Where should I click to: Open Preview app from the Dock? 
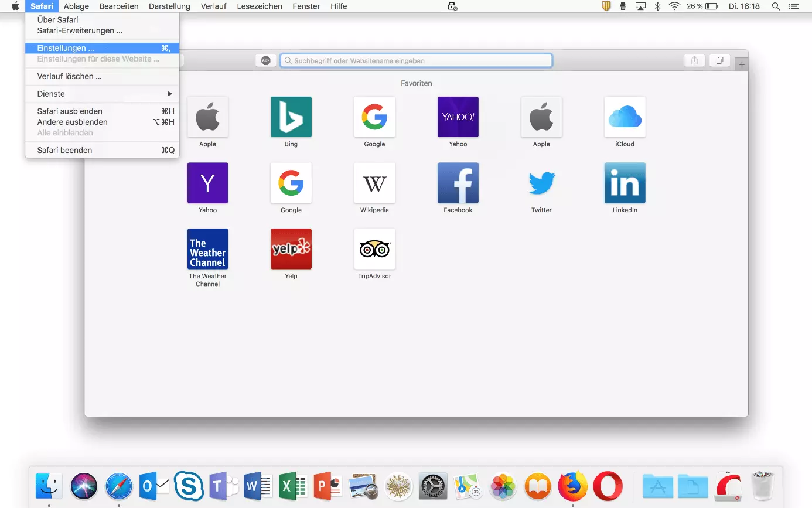[363, 486]
